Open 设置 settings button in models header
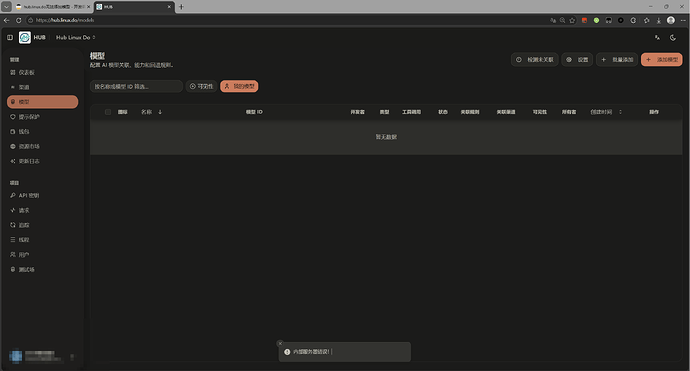 click(577, 59)
